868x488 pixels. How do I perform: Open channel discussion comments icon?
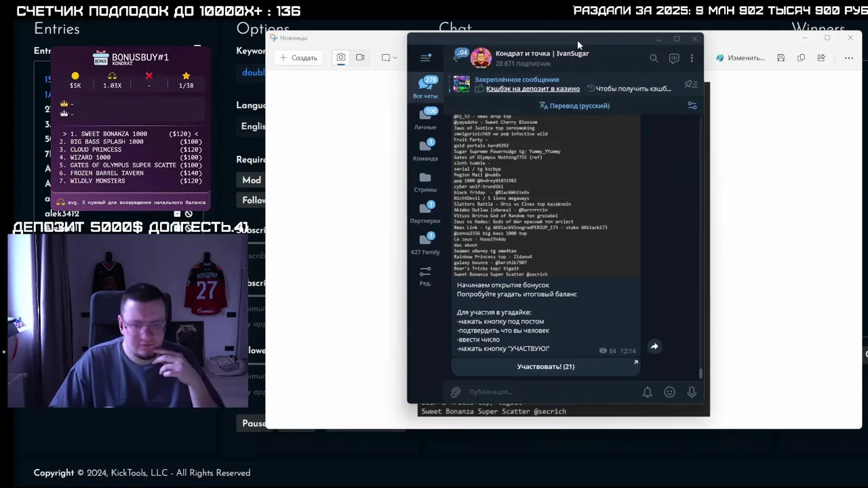coord(674,58)
